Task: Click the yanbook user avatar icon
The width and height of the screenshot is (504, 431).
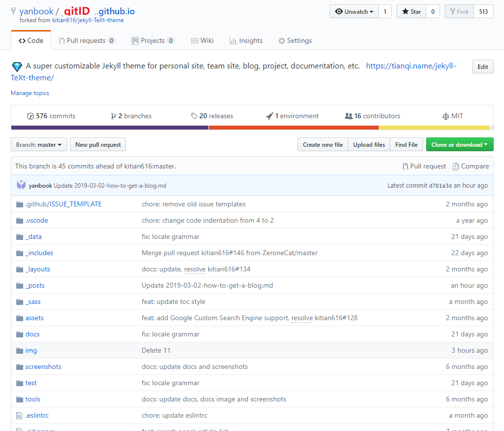Action: [x=21, y=185]
